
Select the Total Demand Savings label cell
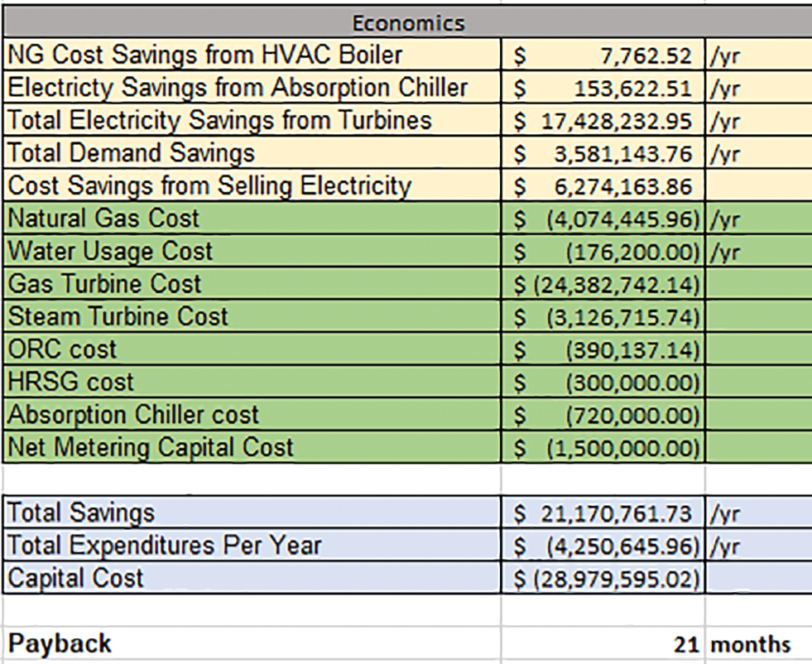click(x=131, y=153)
